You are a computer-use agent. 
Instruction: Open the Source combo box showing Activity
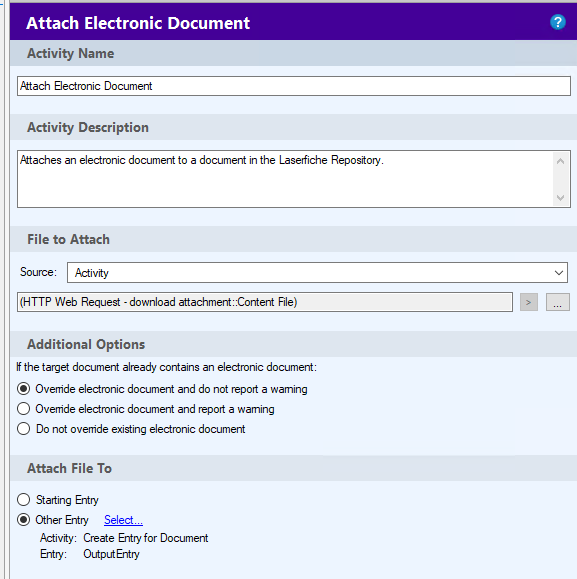pos(317,273)
